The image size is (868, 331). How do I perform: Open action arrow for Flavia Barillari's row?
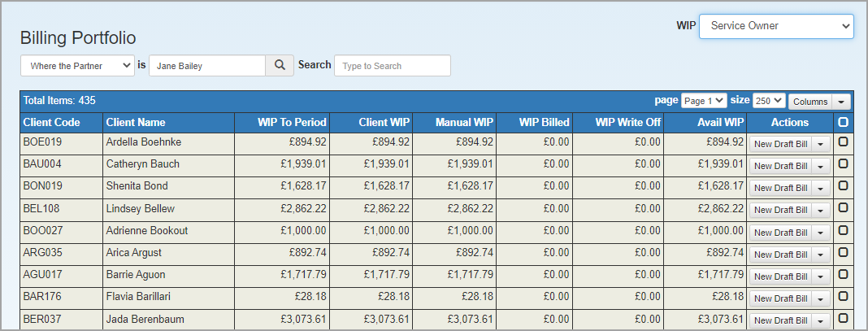820,299
